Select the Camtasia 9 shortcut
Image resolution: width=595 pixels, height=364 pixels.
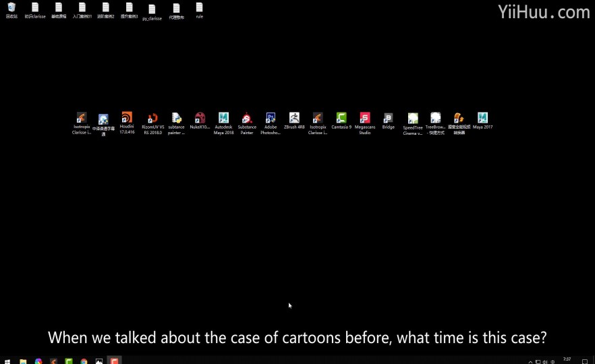pyautogui.click(x=341, y=121)
